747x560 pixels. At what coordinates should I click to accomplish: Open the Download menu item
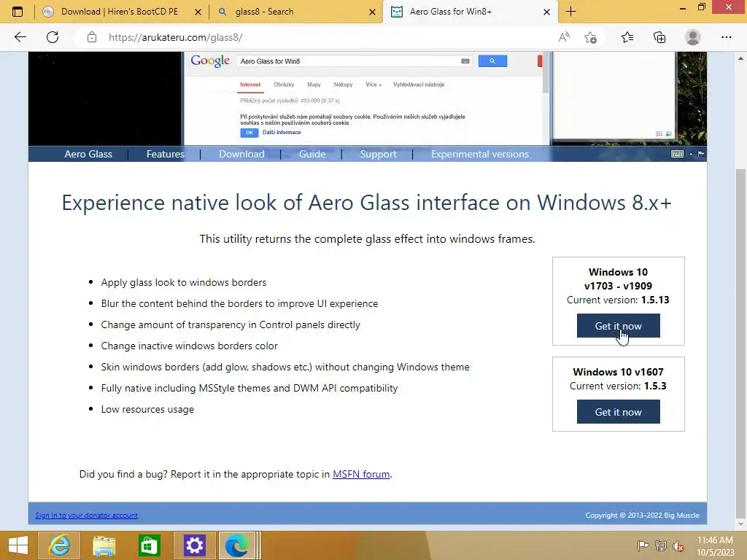(241, 154)
